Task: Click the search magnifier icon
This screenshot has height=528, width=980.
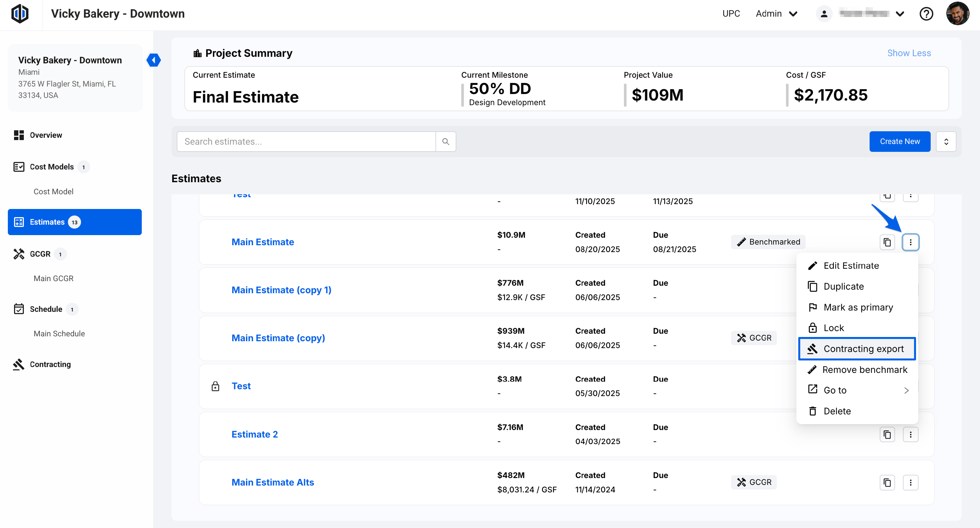Action: tap(446, 141)
